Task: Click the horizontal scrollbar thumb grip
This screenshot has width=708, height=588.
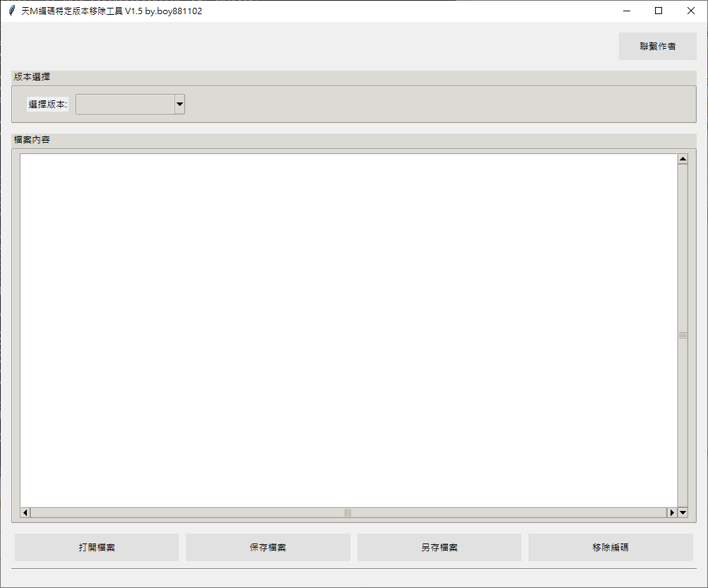Action: coord(348,512)
